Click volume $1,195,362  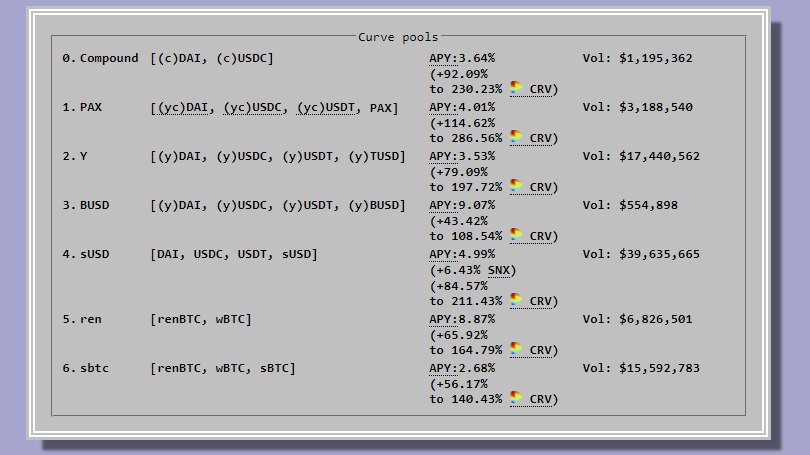[656, 58]
